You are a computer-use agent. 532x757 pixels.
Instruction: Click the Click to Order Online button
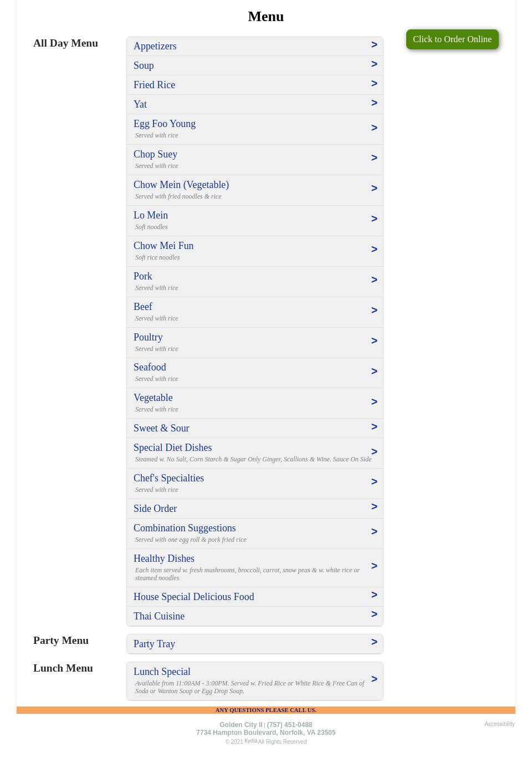point(452,39)
